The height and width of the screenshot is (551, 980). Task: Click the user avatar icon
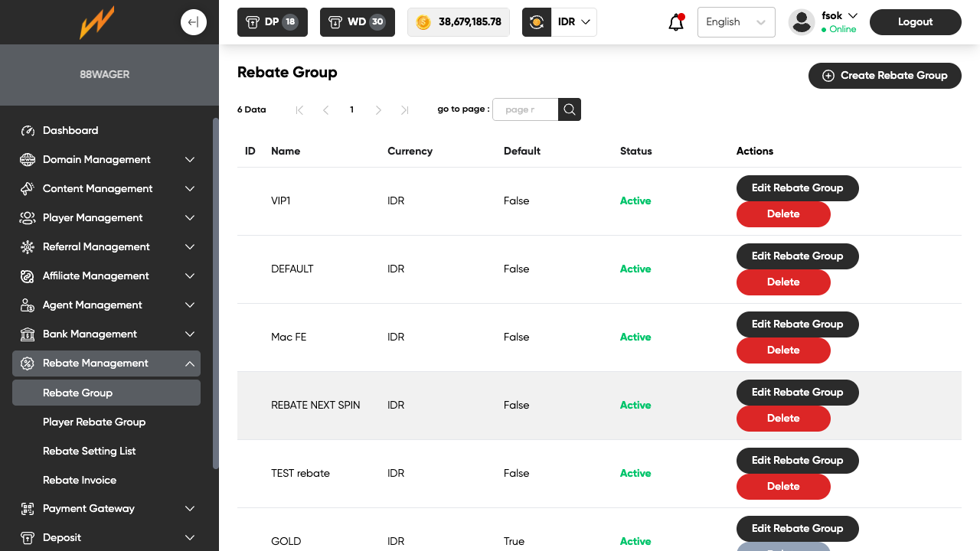pos(802,22)
